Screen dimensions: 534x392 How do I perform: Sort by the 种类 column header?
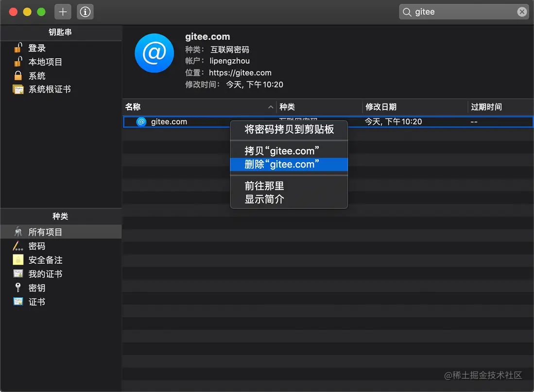(x=319, y=107)
